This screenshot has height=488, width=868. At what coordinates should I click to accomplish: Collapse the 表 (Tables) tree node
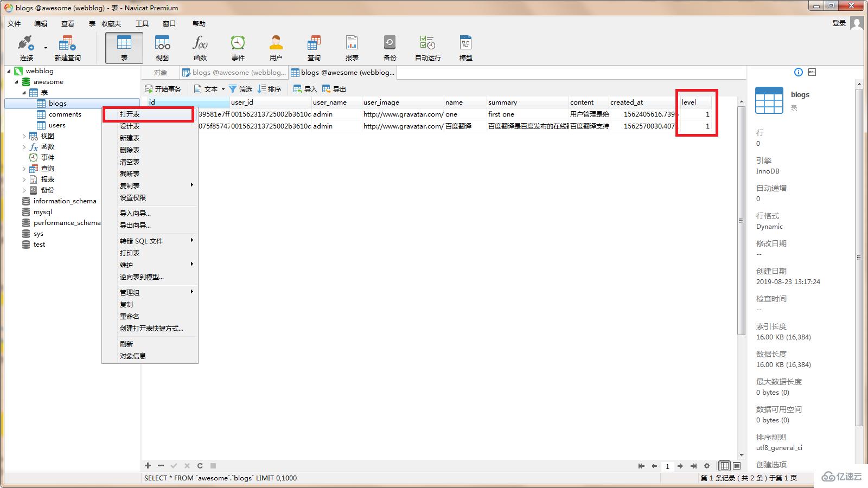point(24,93)
